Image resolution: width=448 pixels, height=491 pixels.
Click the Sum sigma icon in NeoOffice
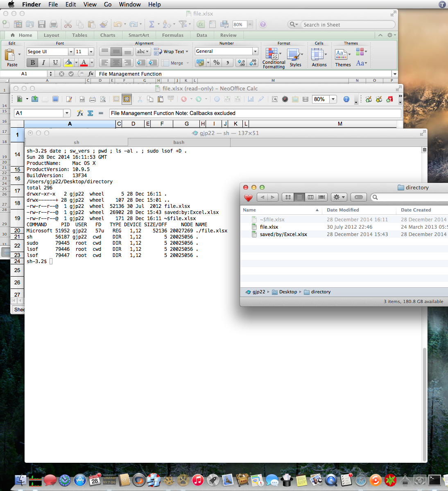coord(90,113)
